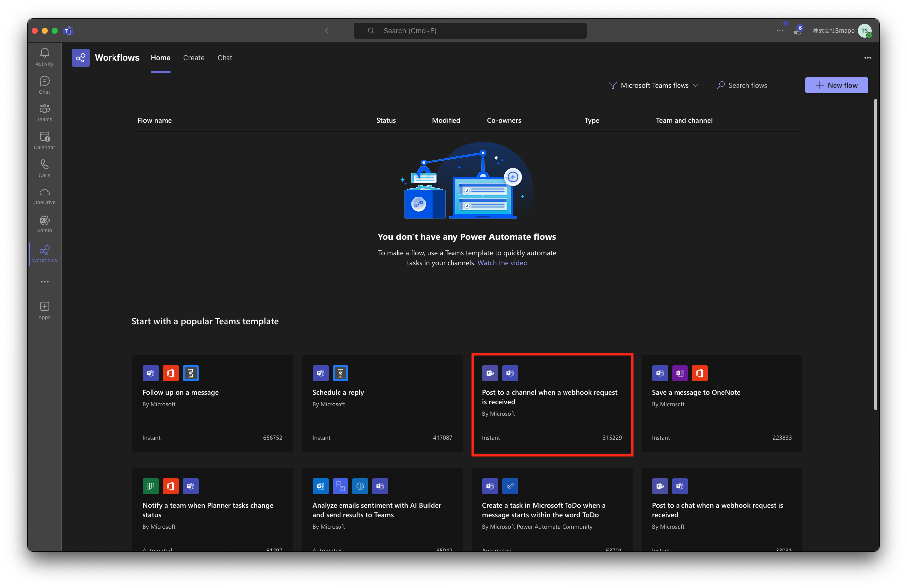This screenshot has height=588, width=907.
Task: Open the Save a message to OneNote template
Action: point(722,403)
